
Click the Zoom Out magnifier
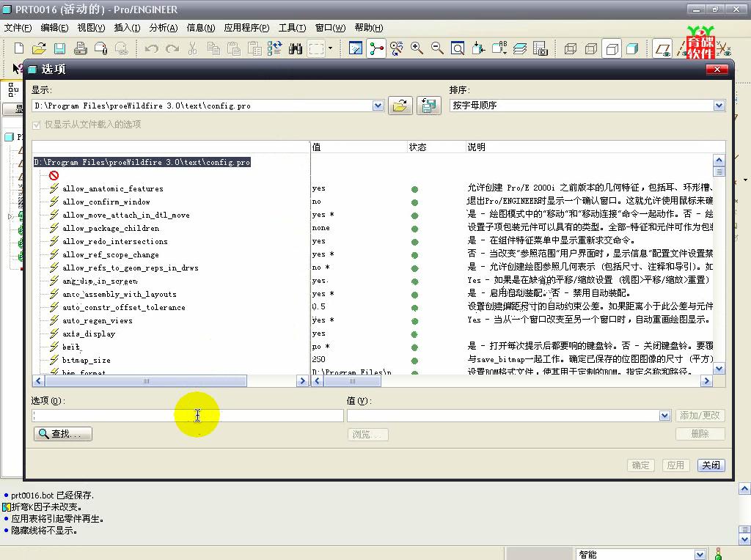tap(437, 48)
